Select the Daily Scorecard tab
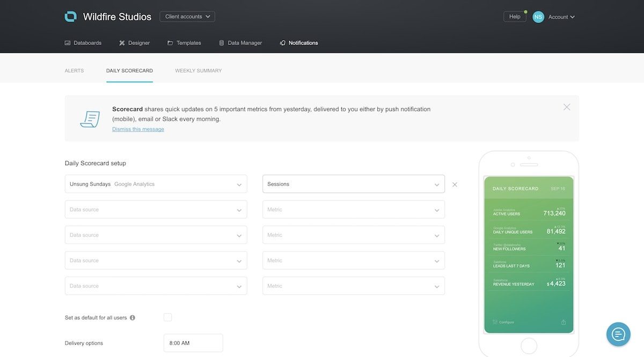This screenshot has width=644, height=357. pyautogui.click(x=129, y=71)
